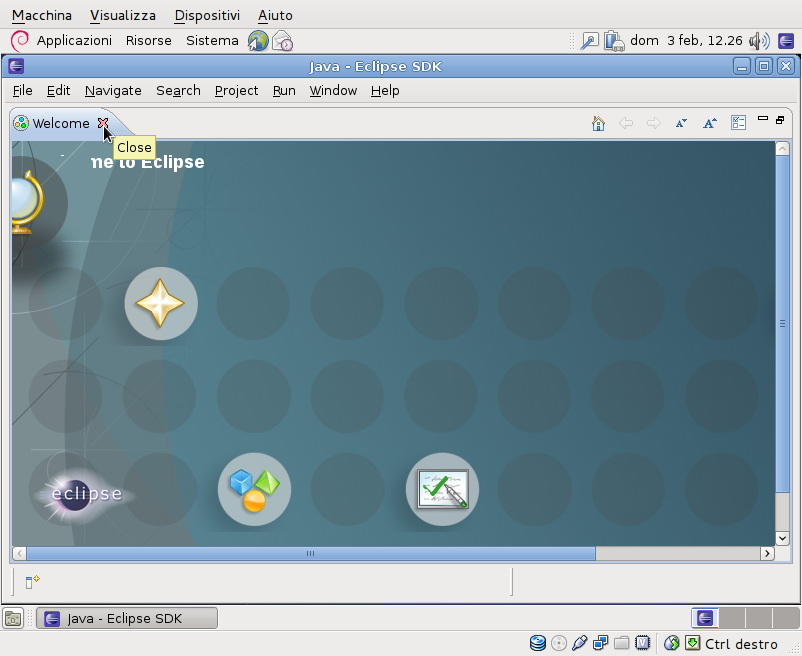Click the vertical scrollbar down arrow
Image resolution: width=802 pixels, height=656 pixels.
782,538
